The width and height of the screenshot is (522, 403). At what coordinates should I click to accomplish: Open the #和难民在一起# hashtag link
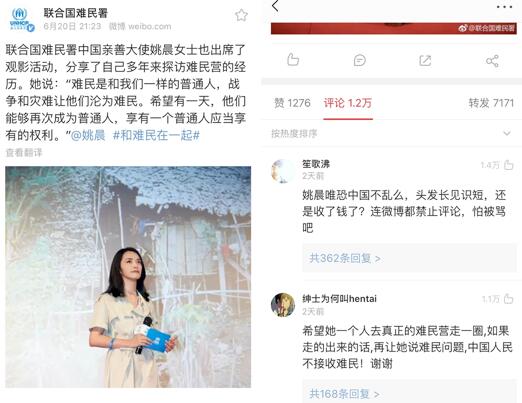156,135
